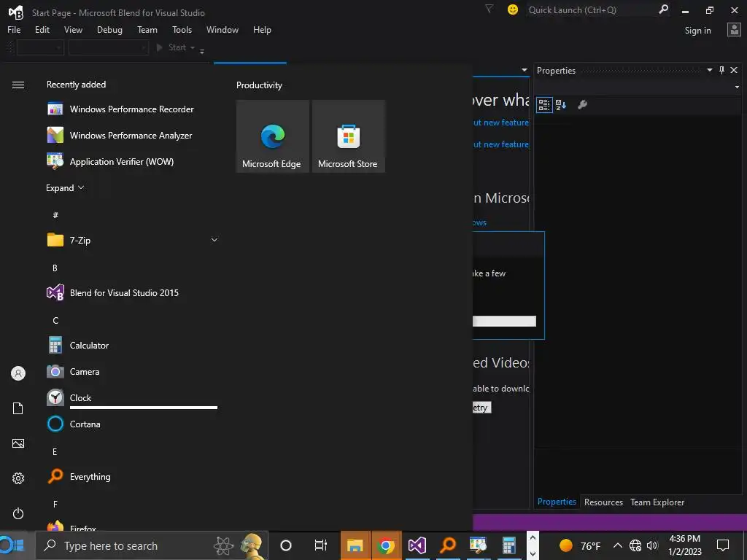Screen dimensions: 747x560
Task: Open Task View on the taskbar
Action: [321, 545]
